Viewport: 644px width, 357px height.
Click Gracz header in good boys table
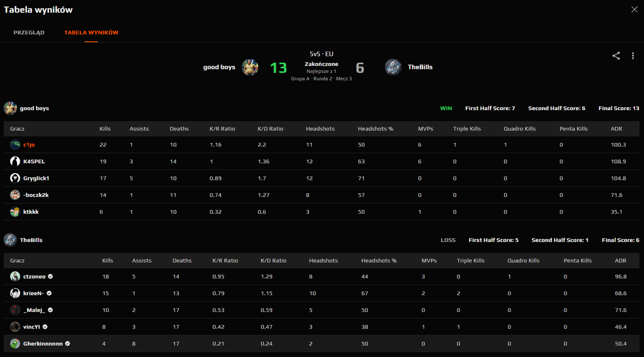tap(17, 129)
